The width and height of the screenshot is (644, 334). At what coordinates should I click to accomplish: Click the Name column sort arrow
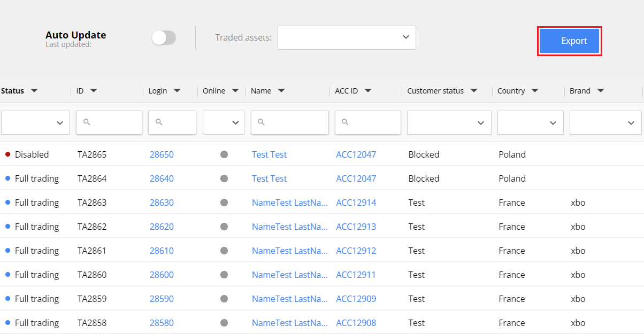click(x=281, y=91)
